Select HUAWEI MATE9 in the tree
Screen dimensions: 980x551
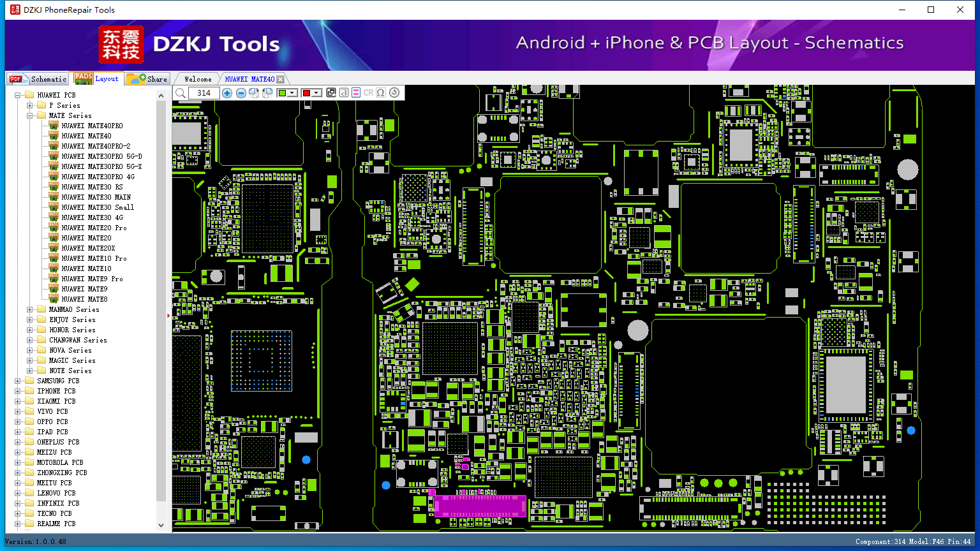point(84,289)
